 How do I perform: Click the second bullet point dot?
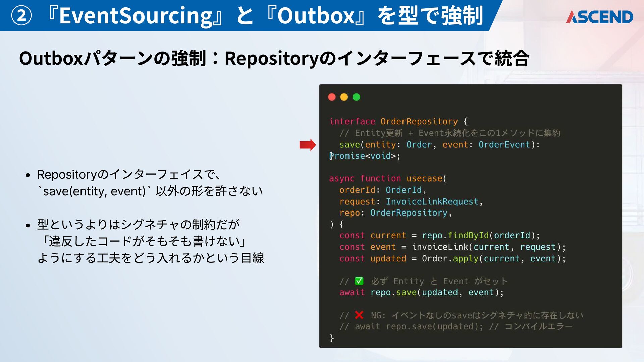[28, 225]
